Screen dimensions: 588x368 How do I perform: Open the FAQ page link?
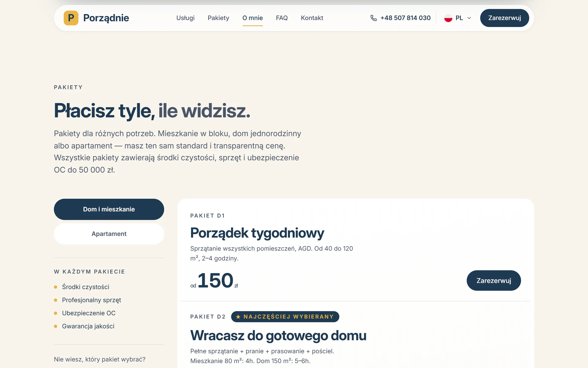[x=282, y=18]
